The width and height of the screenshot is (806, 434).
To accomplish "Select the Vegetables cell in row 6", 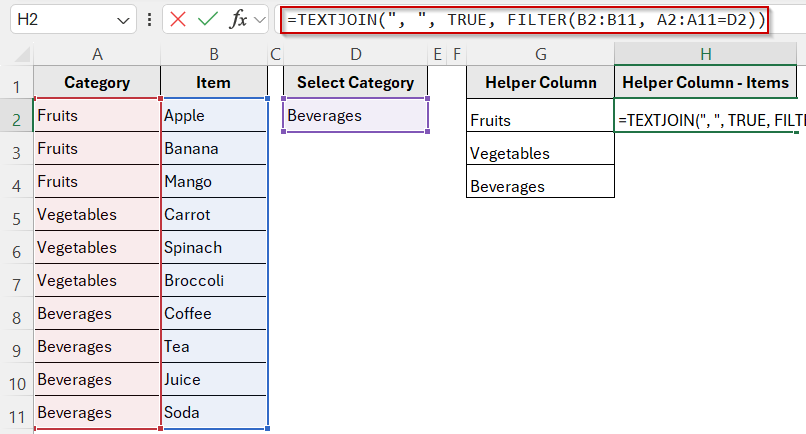I will 97,247.
